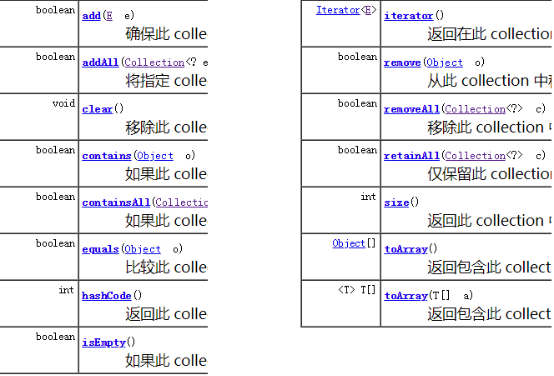Click the description under iterator beginning 返回在此
Viewport: 554px width, 376px height.
pos(489,34)
